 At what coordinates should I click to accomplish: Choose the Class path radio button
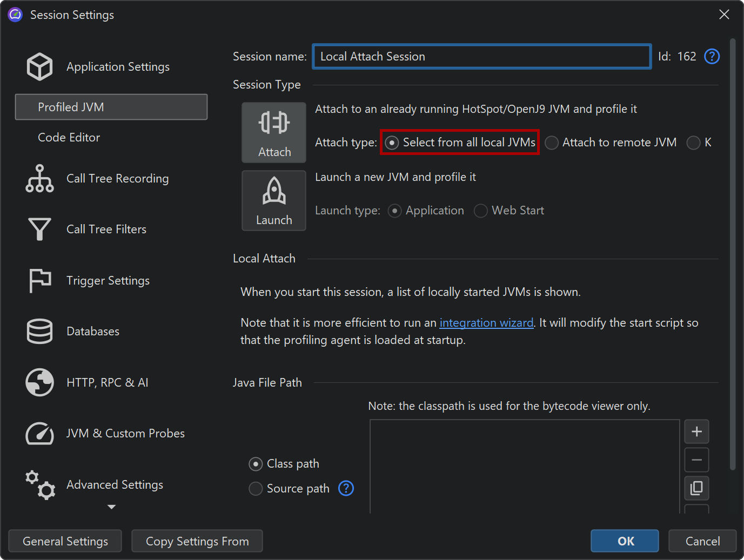(256, 464)
